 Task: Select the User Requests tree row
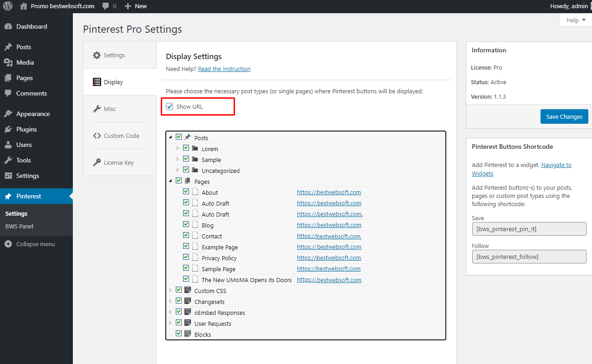tap(306, 324)
